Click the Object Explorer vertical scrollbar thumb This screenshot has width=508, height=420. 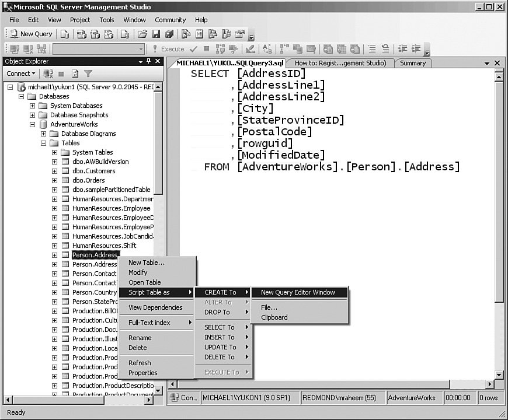158,143
